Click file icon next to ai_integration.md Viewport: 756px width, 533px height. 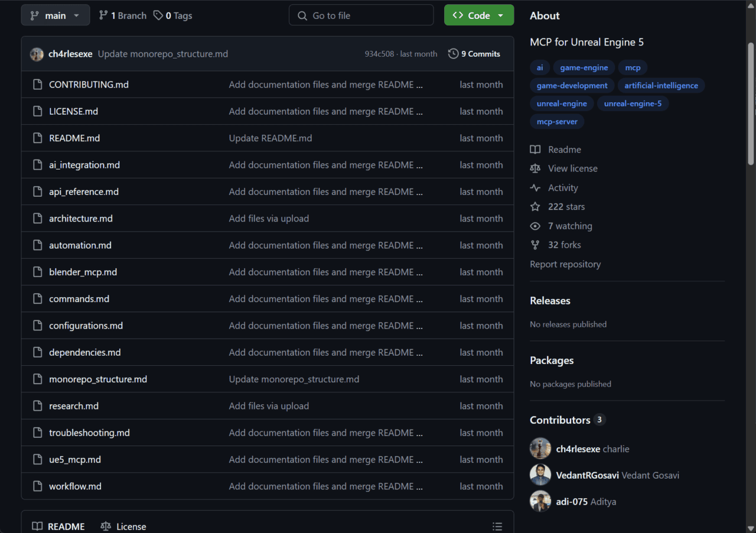tap(38, 165)
